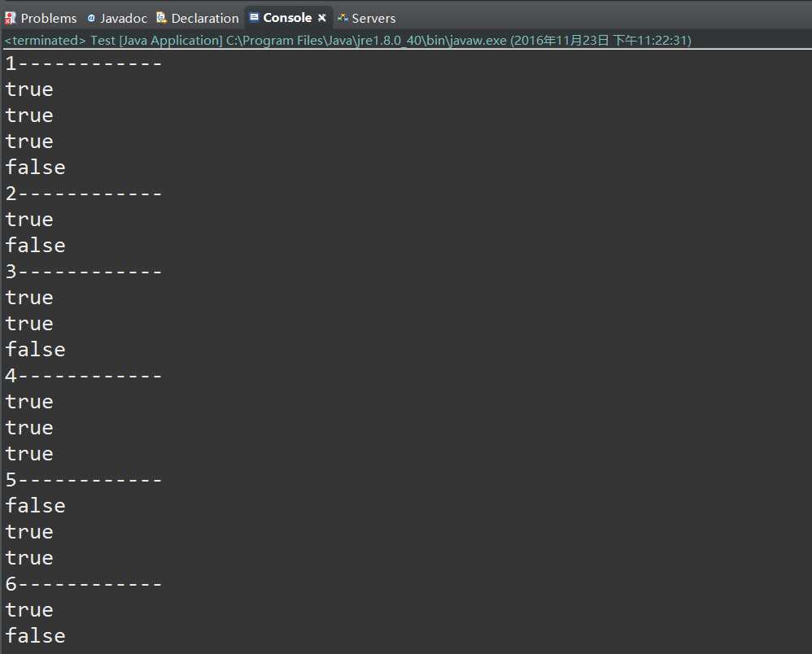Click 'true' directly under section 6 header
Screen dimensions: 812x654
pyautogui.click(x=29, y=610)
